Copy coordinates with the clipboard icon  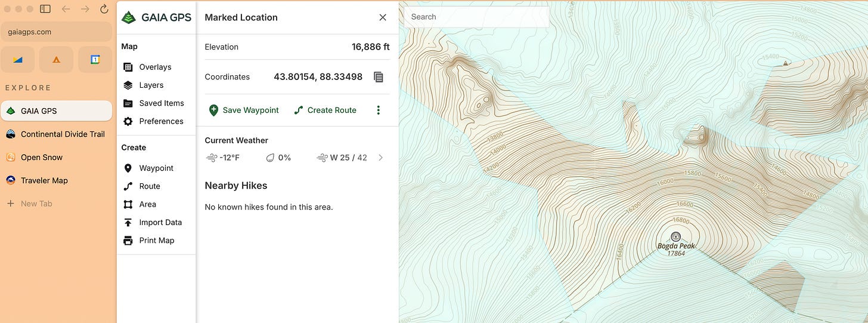(378, 77)
